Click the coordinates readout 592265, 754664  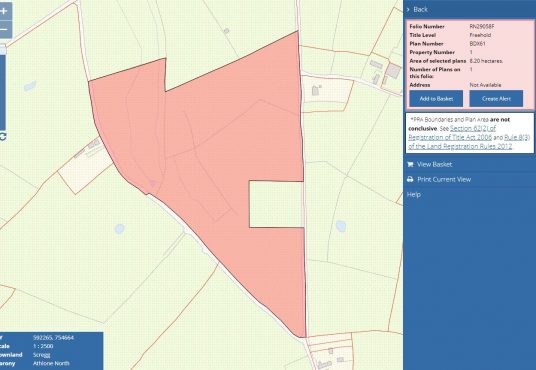(x=53, y=338)
